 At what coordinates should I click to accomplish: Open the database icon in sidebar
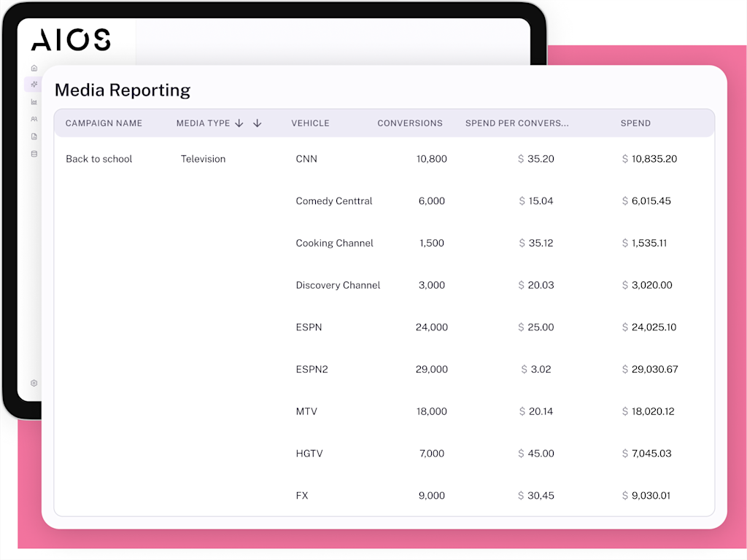[34, 154]
